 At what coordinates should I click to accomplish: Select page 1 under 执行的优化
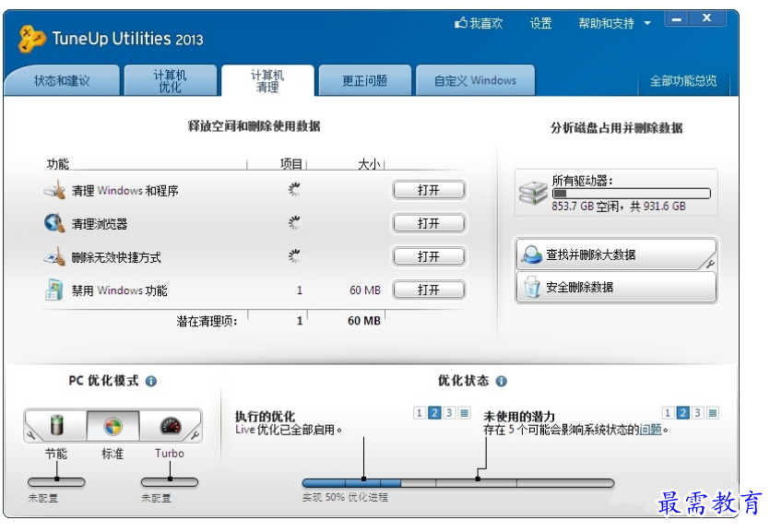419,413
